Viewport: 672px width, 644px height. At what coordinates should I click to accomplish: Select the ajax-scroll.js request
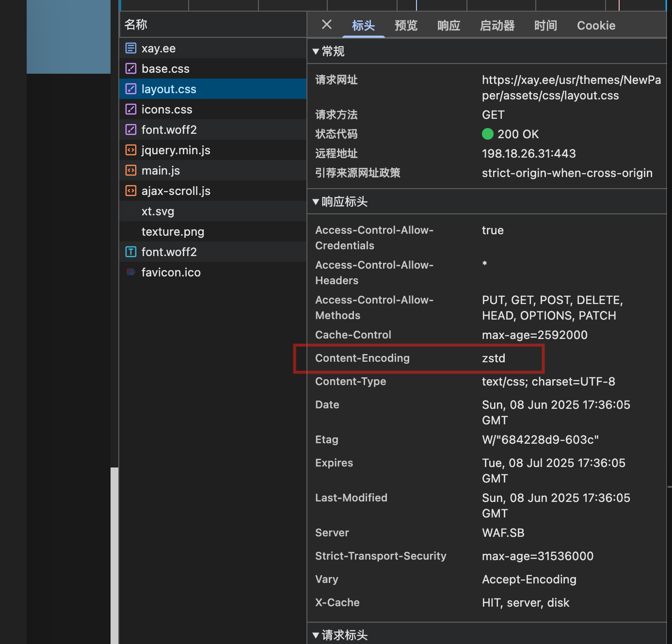click(213, 191)
